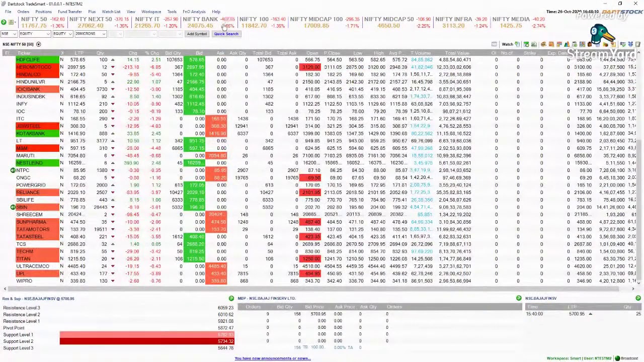Click the Resistance Level 3 row
This screenshot has width=644, height=362.
coord(118,308)
